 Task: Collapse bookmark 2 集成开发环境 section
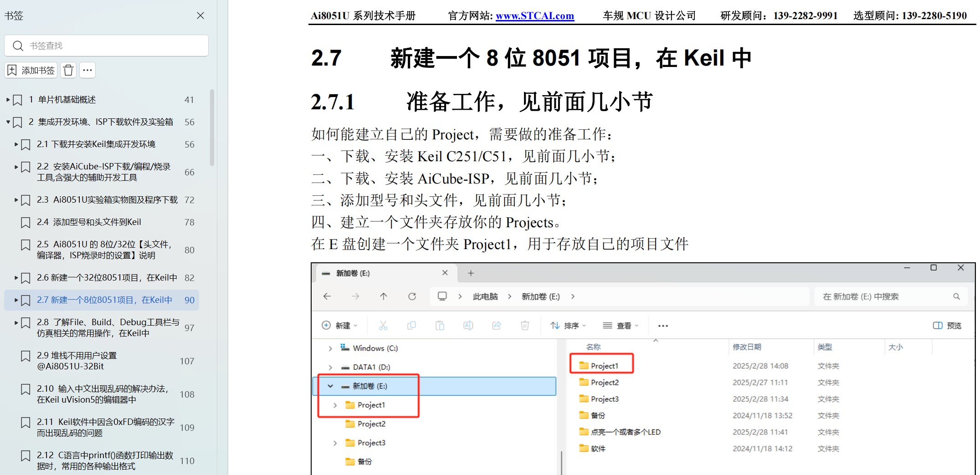pyautogui.click(x=8, y=122)
